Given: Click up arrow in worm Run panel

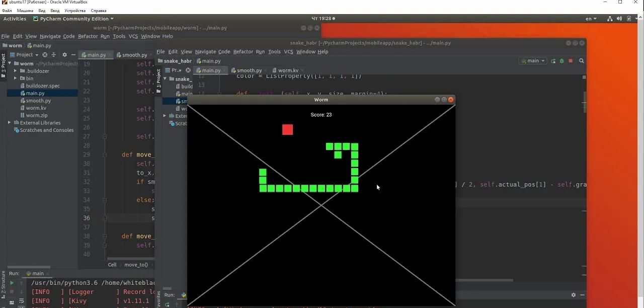Looking at the screenshot, I should point(22,283).
